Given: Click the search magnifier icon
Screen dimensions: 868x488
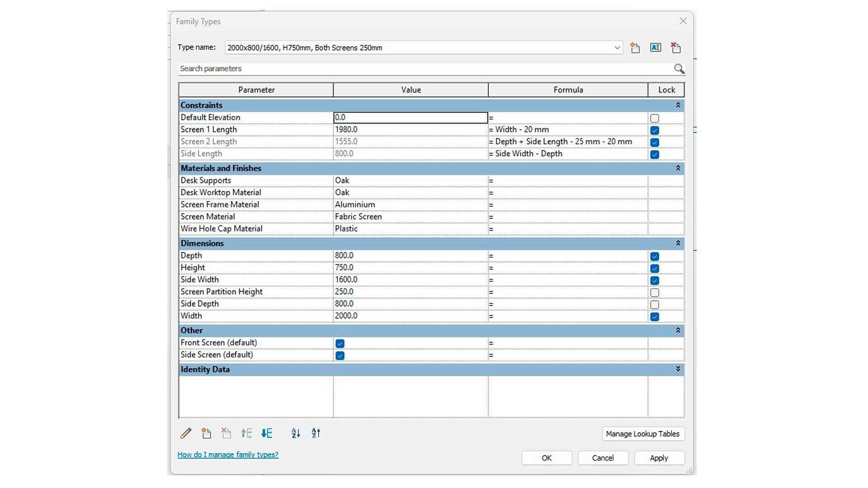Looking at the screenshot, I should (x=679, y=69).
